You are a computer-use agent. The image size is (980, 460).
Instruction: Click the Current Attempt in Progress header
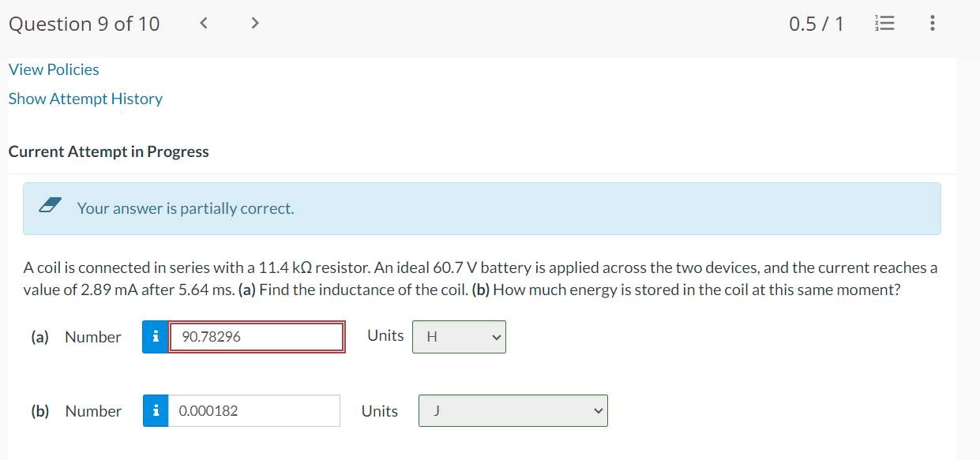[107, 151]
